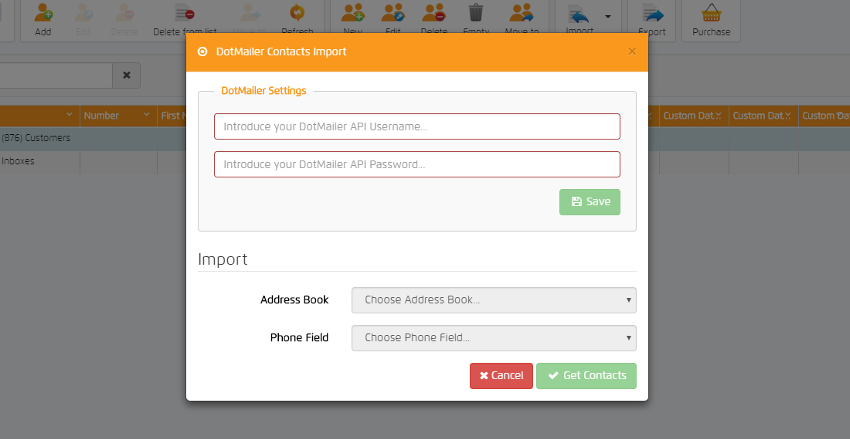The width and height of the screenshot is (850, 439).
Task: Click the grayed-out single-contact Edit icon
Action: [x=83, y=12]
